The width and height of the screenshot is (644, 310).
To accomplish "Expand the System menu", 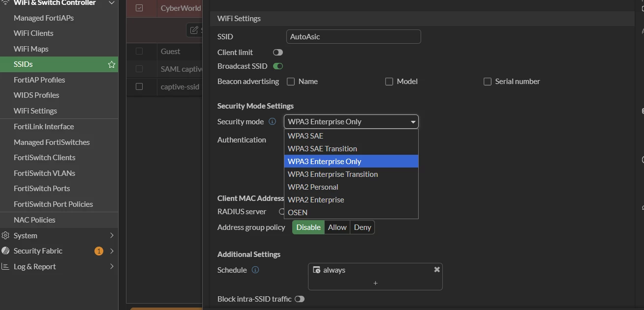I will (x=112, y=235).
